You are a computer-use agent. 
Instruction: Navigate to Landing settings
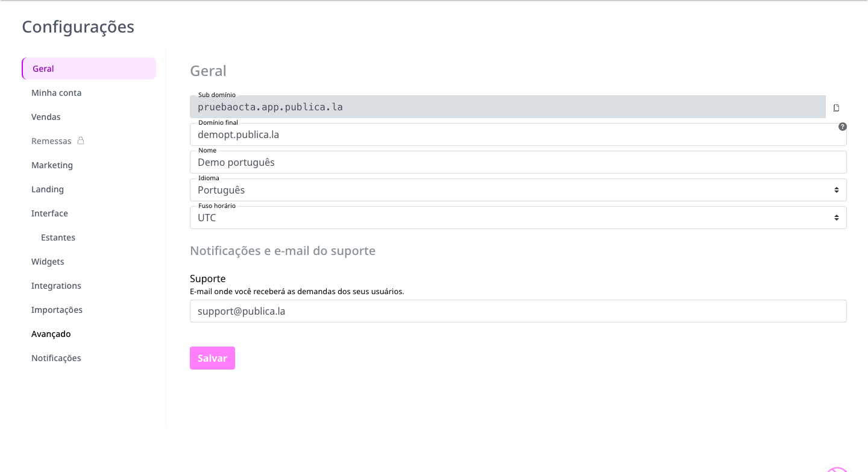coord(48,189)
